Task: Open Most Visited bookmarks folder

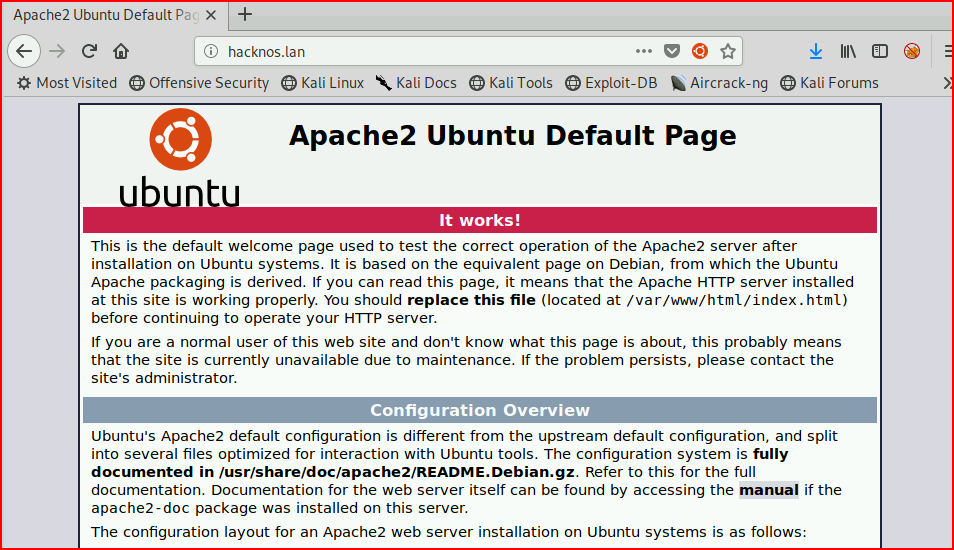Action: coord(66,83)
